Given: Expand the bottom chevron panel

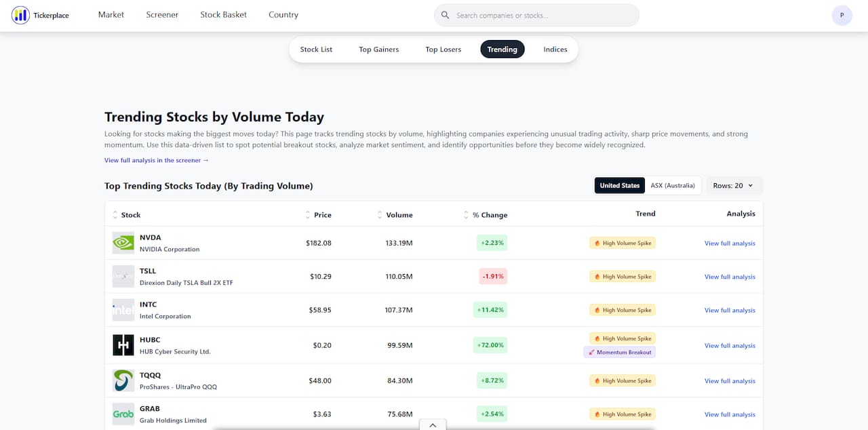Looking at the screenshot, I should 433,425.
